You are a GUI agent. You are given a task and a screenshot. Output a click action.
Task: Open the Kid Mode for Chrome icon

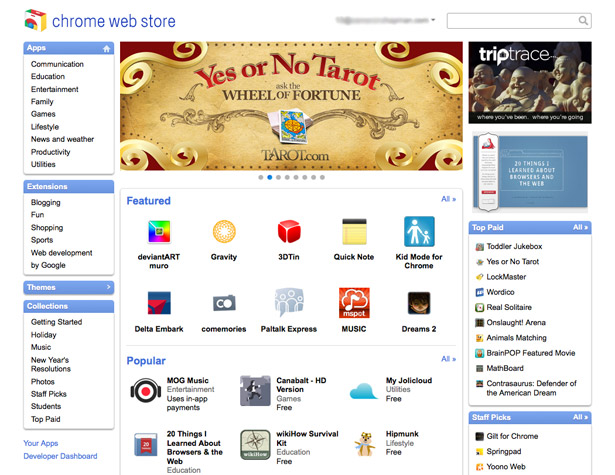click(x=419, y=231)
